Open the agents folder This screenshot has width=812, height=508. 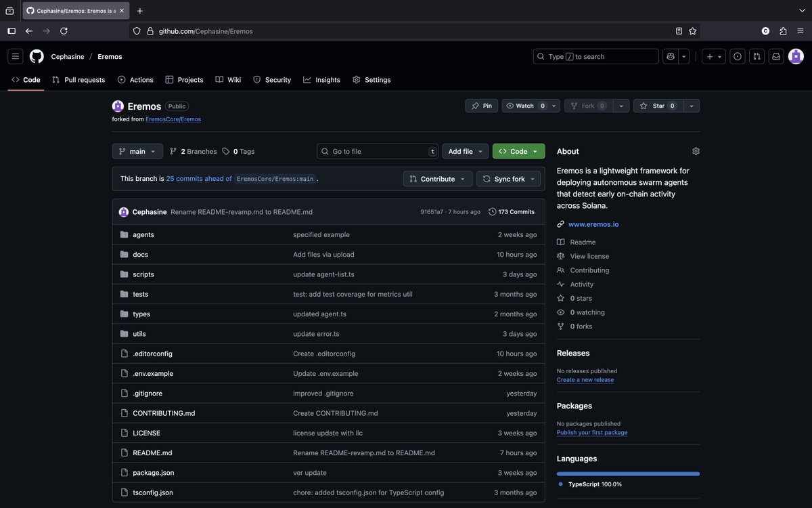(x=143, y=235)
